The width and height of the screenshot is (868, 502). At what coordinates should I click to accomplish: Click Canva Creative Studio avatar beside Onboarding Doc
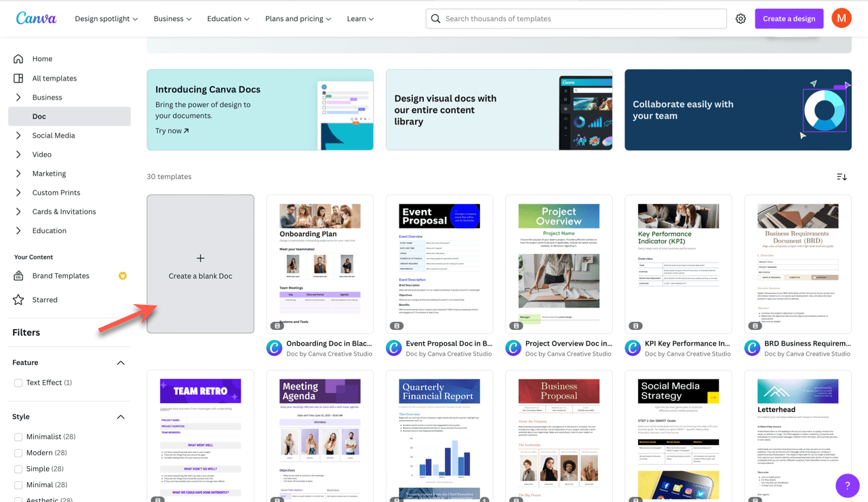pyautogui.click(x=275, y=348)
